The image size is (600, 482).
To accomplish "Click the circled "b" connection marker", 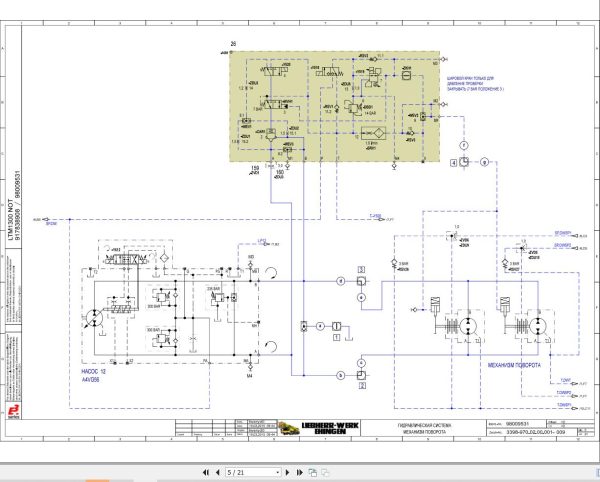I will click(x=341, y=375).
